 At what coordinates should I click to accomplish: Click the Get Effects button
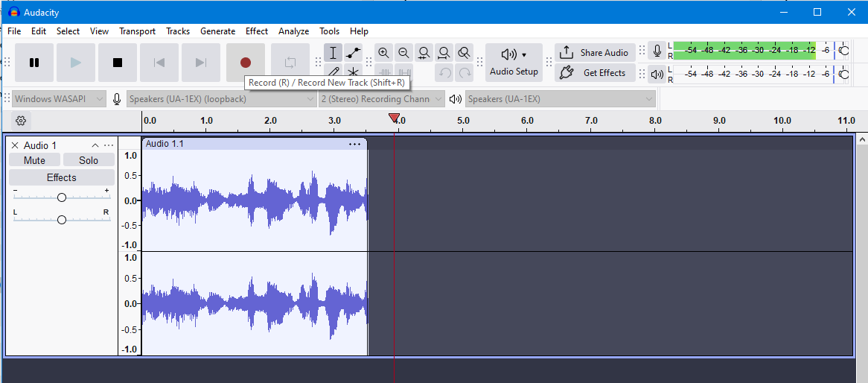click(x=595, y=72)
